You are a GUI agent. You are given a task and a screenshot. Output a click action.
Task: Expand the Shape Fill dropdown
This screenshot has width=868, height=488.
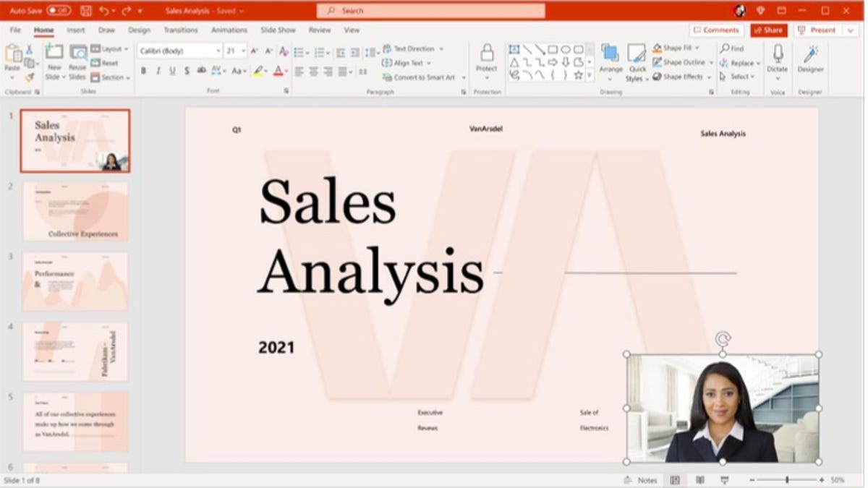click(697, 48)
